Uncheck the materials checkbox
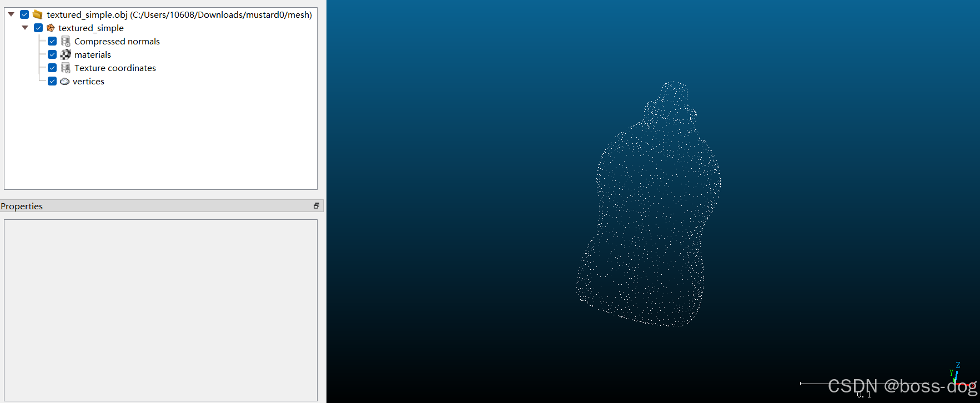980x403 pixels. pyautogui.click(x=52, y=54)
